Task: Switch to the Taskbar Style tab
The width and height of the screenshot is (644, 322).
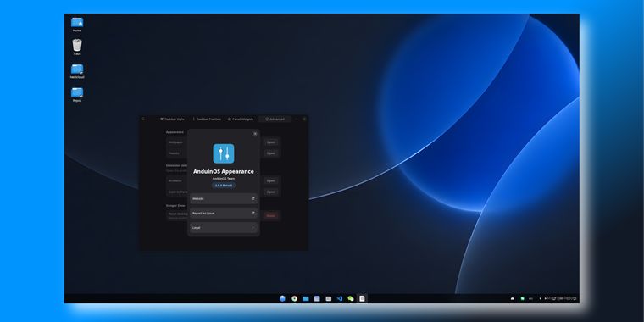Action: [x=172, y=119]
